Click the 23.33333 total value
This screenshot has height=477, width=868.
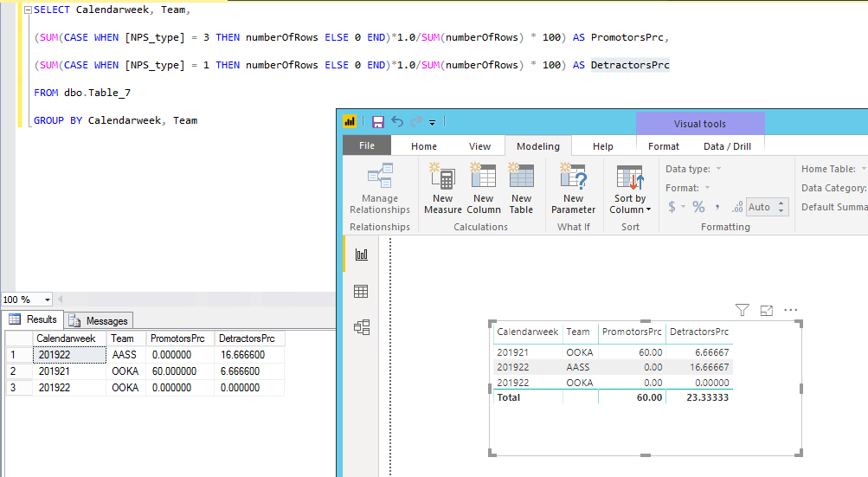point(707,397)
